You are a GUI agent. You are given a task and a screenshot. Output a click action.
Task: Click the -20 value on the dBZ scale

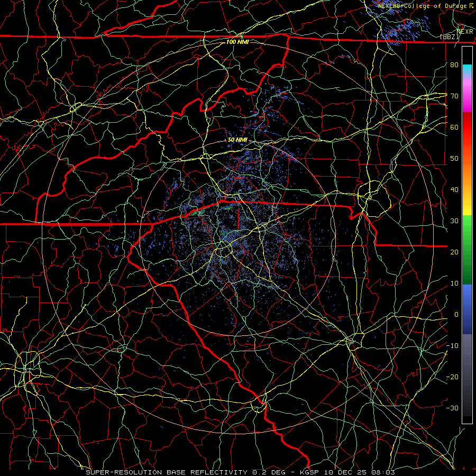452,377
